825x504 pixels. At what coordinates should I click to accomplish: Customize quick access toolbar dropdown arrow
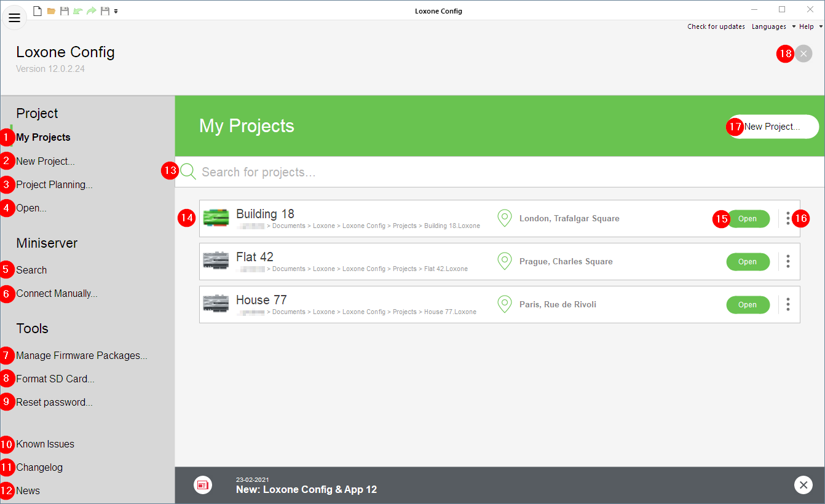coord(116,11)
